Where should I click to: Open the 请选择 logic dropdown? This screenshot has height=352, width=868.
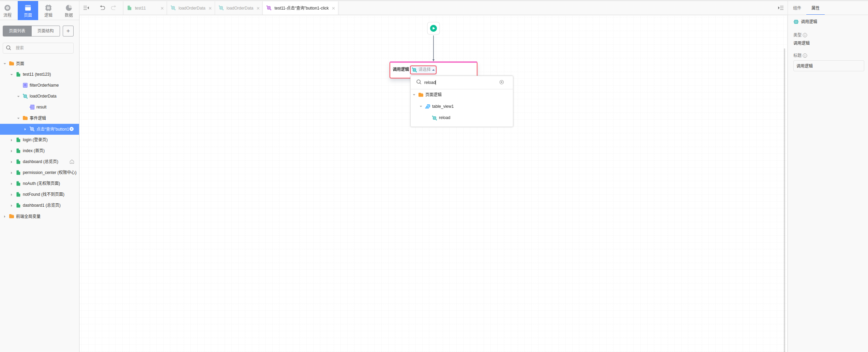tap(423, 70)
